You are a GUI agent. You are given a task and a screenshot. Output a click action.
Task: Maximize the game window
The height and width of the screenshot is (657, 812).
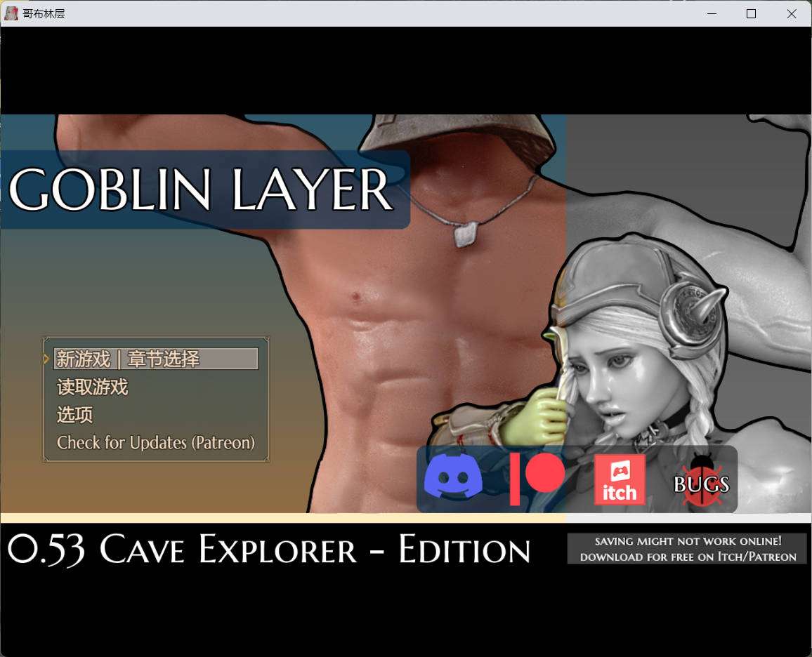pyautogui.click(x=751, y=13)
